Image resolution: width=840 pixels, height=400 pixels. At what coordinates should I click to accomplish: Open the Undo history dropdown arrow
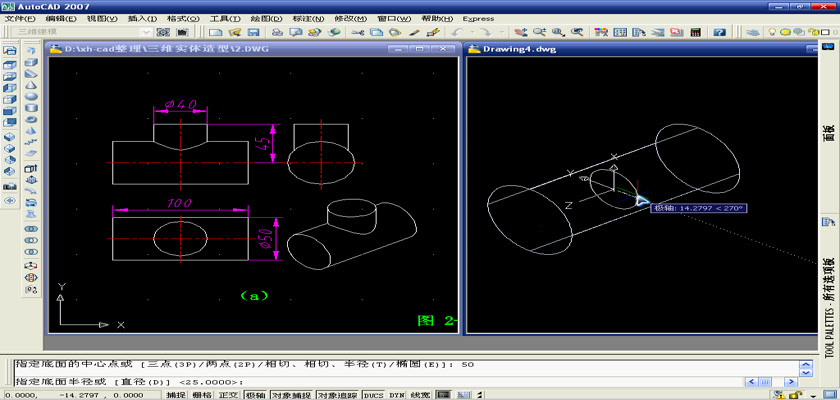(x=470, y=32)
